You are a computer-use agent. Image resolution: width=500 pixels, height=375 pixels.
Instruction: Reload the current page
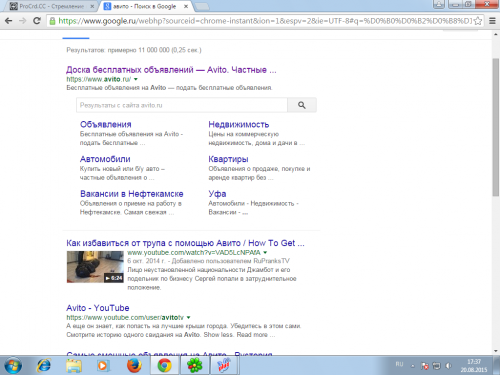point(37,21)
